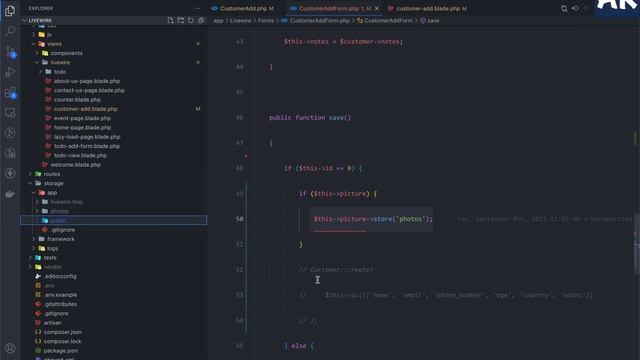Open the Remote Explorer view

point(10,113)
